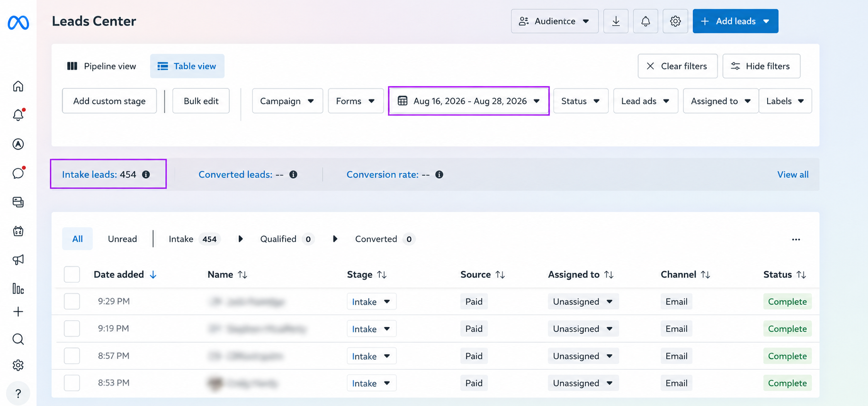Show info for Intake leads

click(x=146, y=175)
